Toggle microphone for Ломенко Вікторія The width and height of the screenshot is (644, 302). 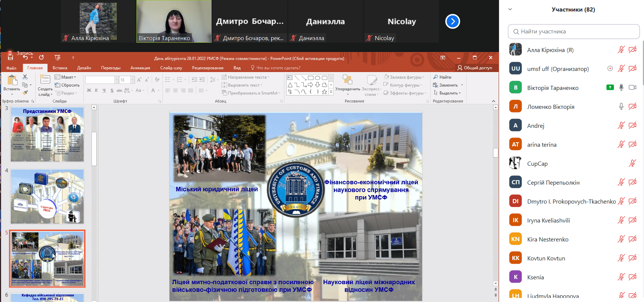pos(621,106)
